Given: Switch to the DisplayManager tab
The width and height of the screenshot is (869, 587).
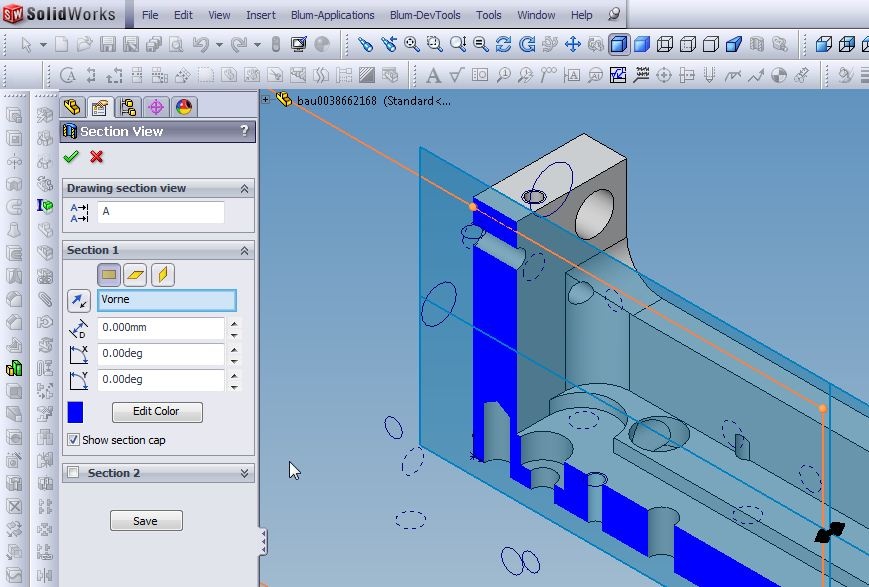Looking at the screenshot, I should (183, 106).
